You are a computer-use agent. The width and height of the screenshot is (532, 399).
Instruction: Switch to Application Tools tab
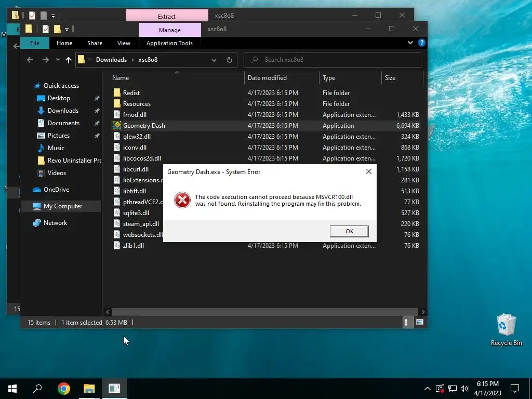170,43
